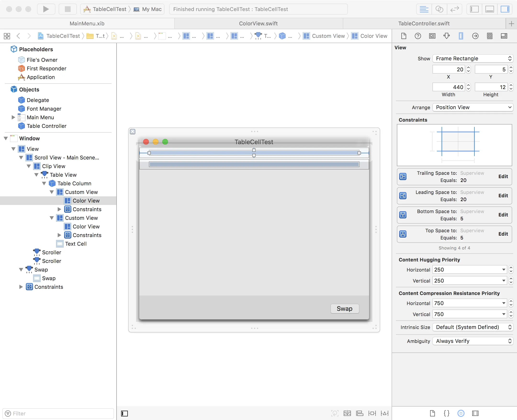Toggle the document outline visibility button
The height and width of the screenshot is (420, 517).
[x=124, y=413]
